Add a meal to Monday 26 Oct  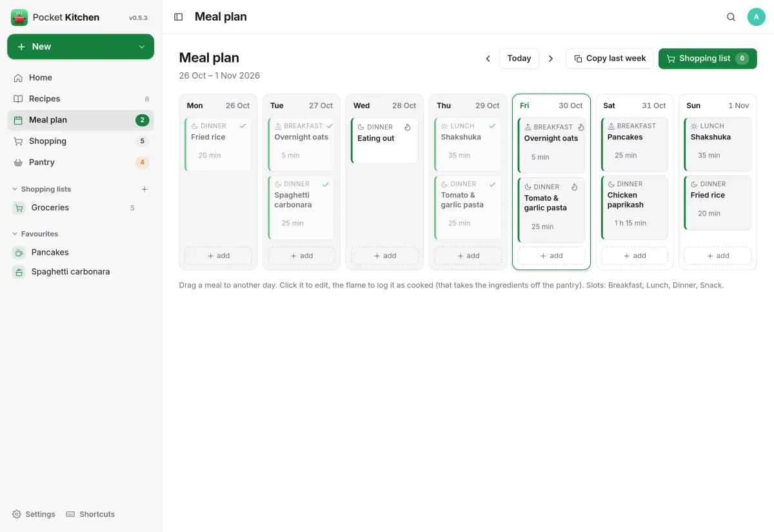tap(218, 256)
